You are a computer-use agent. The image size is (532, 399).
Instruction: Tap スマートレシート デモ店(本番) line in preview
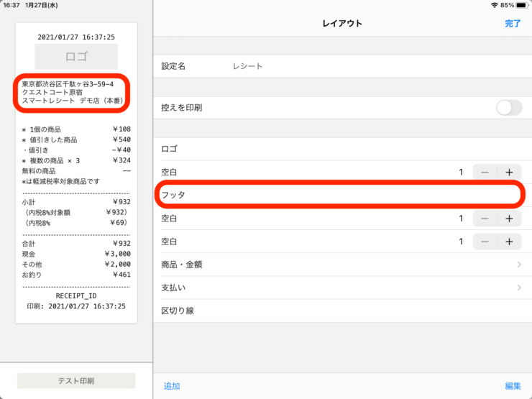[x=73, y=101]
